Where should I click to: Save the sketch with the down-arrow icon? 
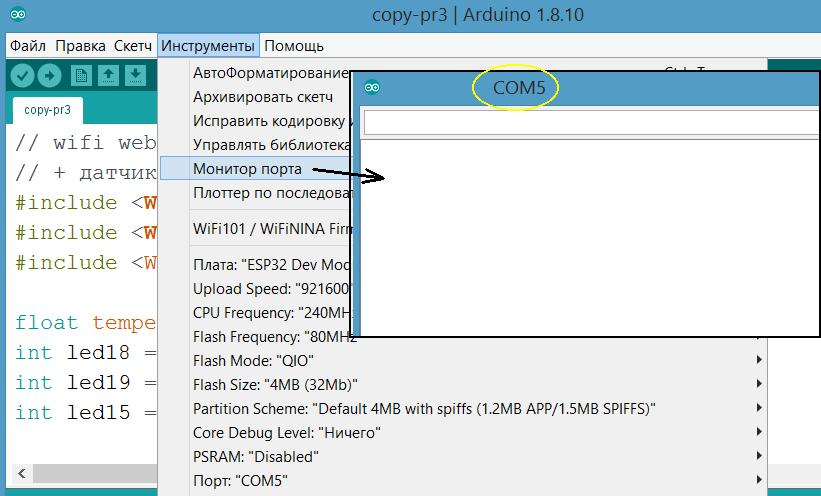point(135,76)
